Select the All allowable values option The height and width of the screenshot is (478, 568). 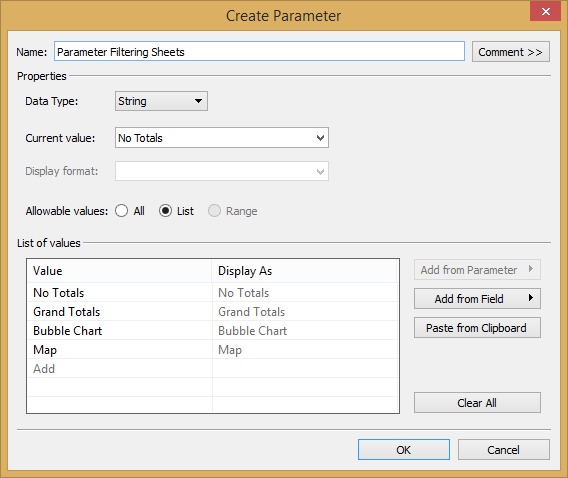[121, 211]
